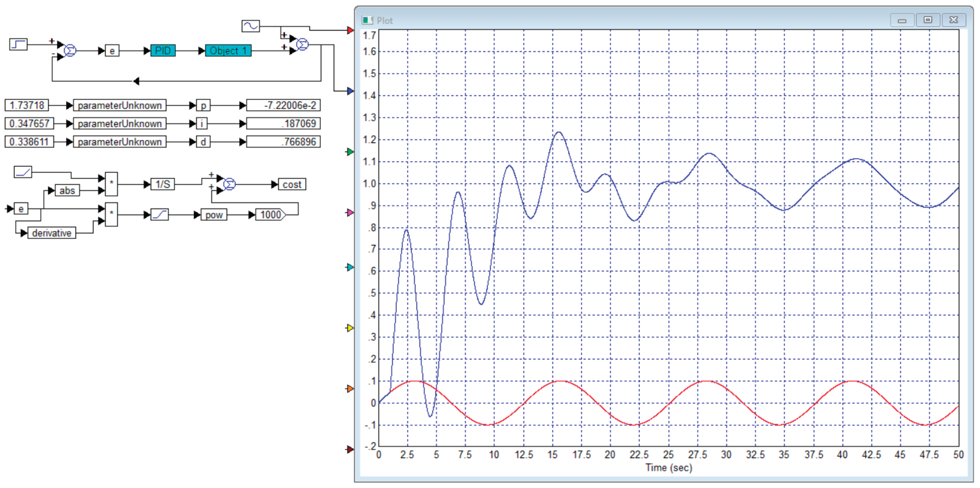Open the PID compound block
Image resolution: width=980 pixels, height=488 pixels.
point(163,50)
